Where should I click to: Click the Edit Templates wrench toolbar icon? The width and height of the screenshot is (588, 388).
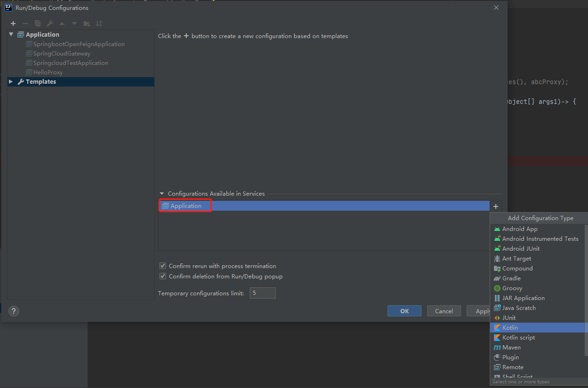(50, 24)
